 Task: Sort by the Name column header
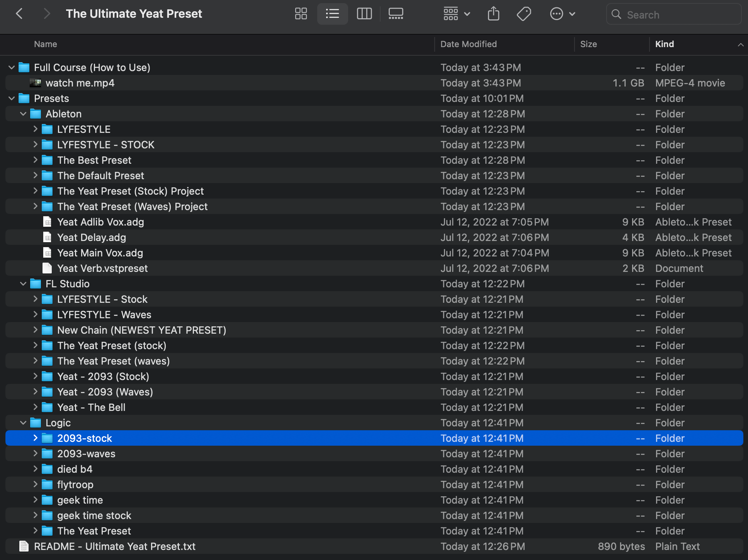[x=46, y=44]
